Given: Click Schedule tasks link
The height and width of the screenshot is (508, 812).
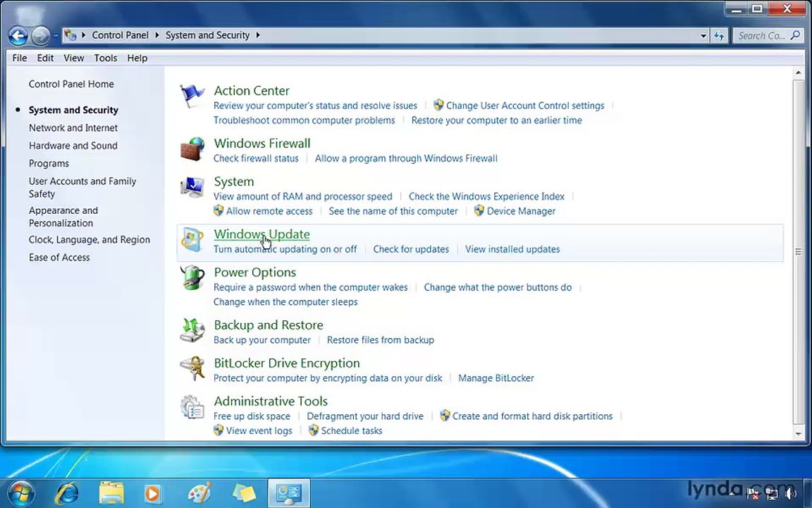Looking at the screenshot, I should tap(351, 430).
